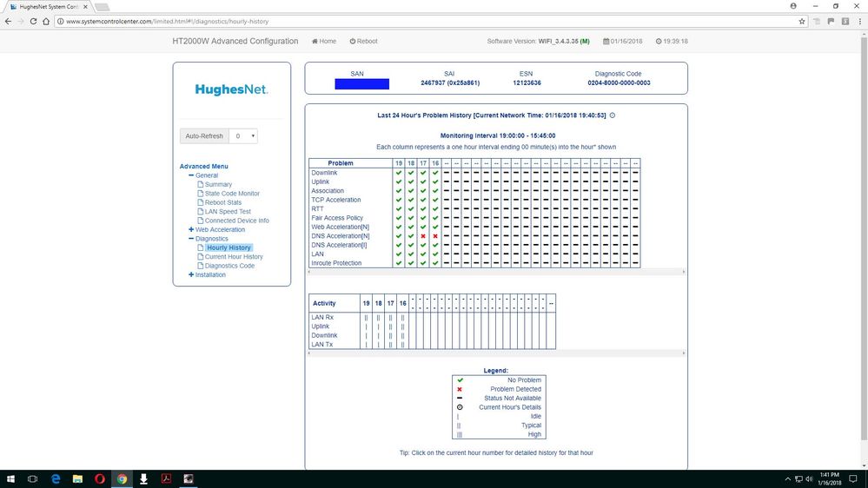
Task: Click the clock icon next to Current Network Time
Action: click(x=613, y=115)
